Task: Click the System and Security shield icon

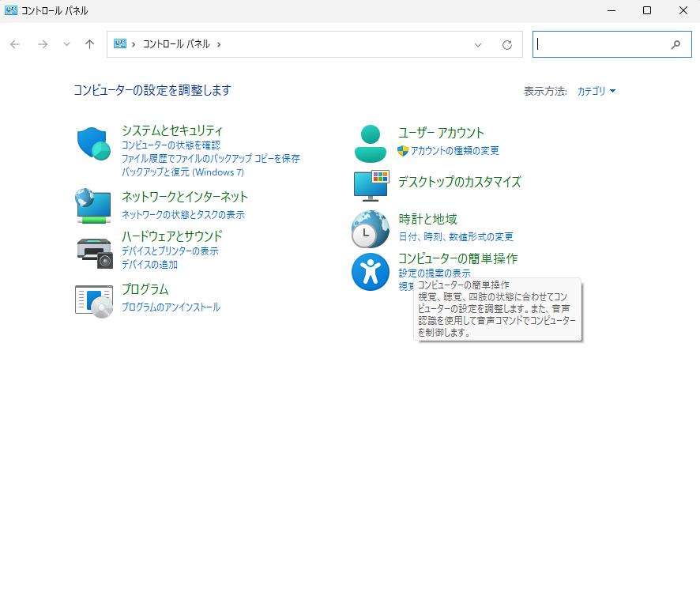Action: click(93, 144)
